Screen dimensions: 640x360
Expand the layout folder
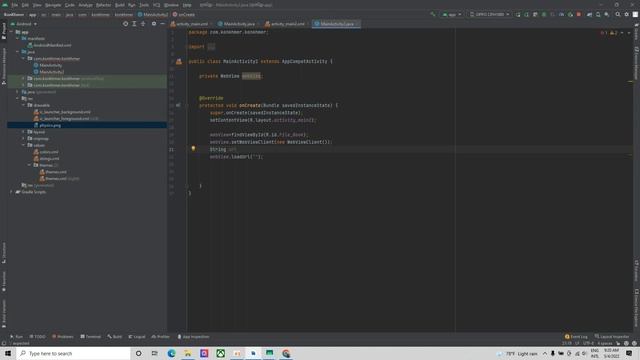click(x=24, y=132)
